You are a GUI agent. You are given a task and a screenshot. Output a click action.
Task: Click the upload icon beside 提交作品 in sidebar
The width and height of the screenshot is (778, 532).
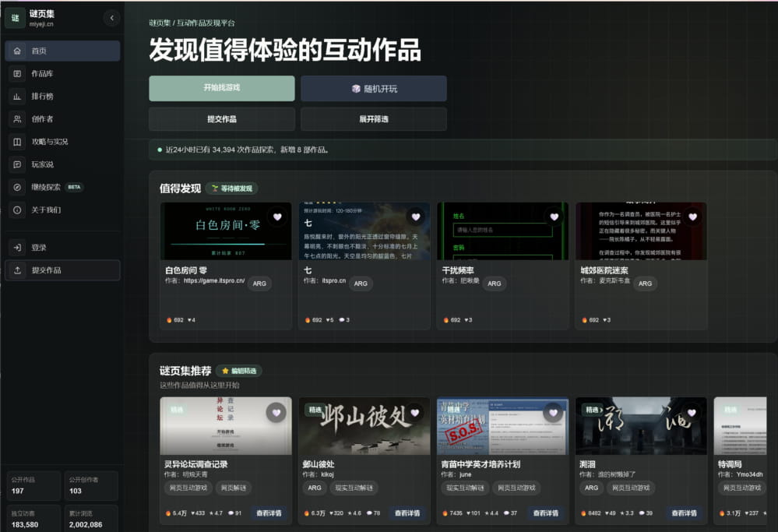coord(17,270)
